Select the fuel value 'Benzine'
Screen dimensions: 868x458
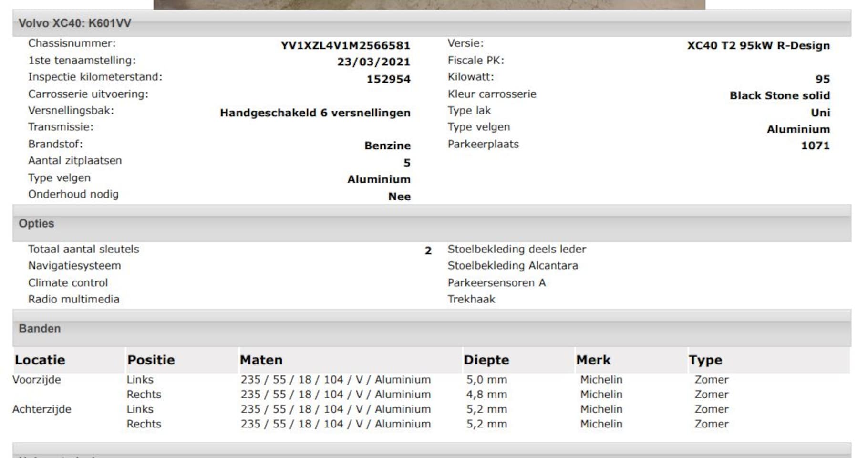pos(387,146)
